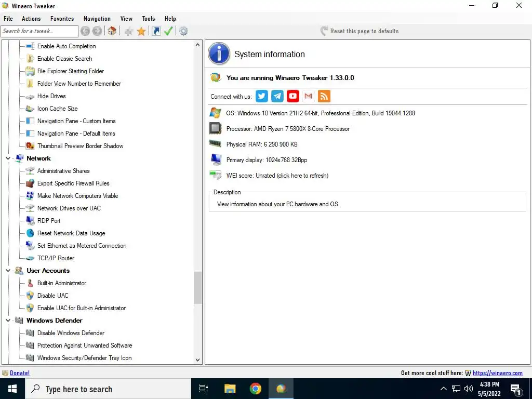Select Network Drives over UAC
The height and width of the screenshot is (399, 532).
coord(69,208)
